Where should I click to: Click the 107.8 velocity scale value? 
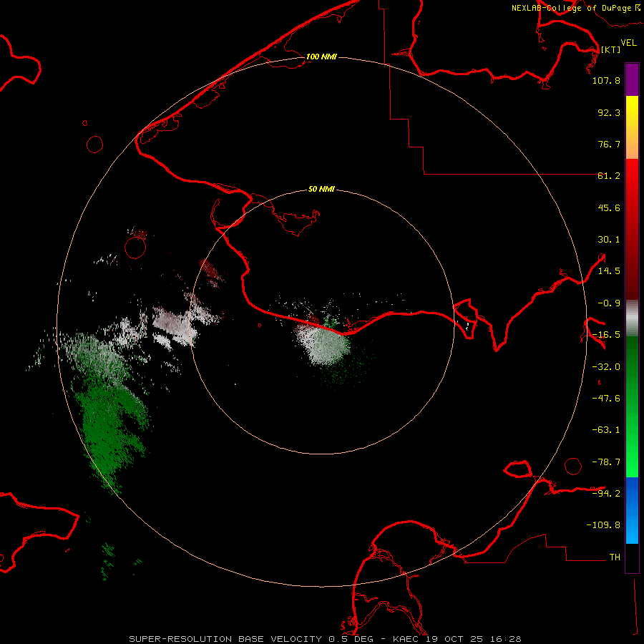[606, 80]
